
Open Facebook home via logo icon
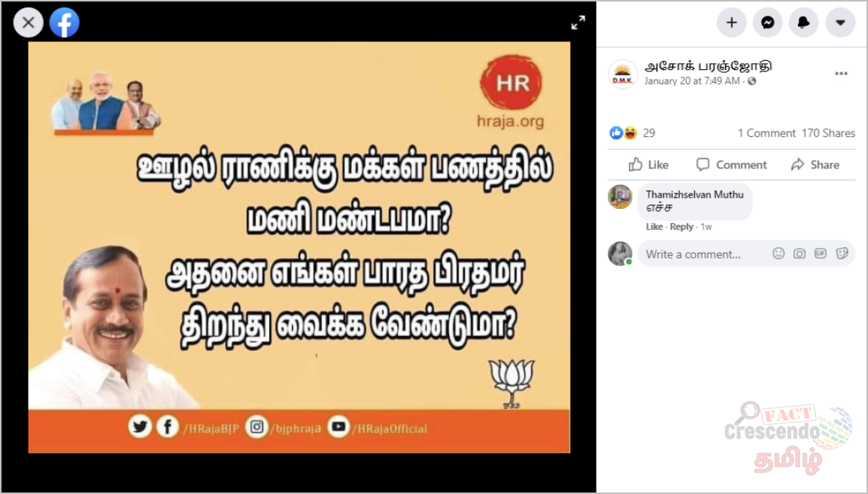64,23
